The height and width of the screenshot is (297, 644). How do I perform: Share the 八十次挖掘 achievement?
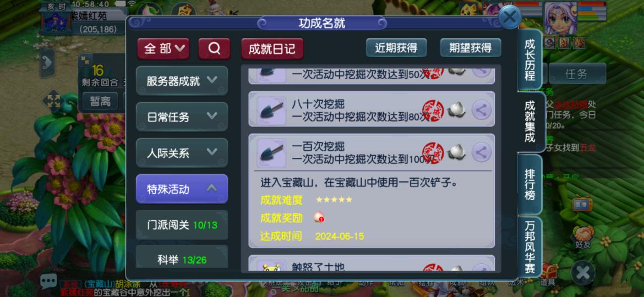coord(482,109)
